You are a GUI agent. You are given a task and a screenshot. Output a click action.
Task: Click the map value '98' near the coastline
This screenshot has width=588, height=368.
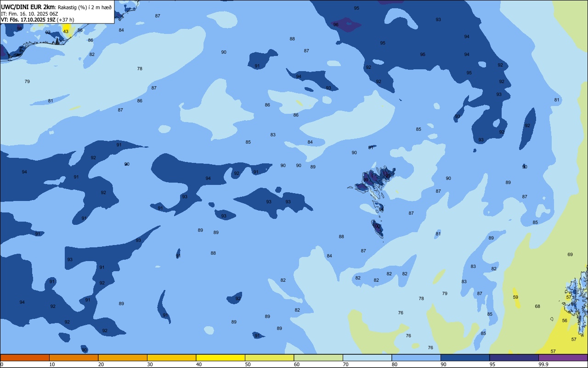pyautogui.click(x=19, y=28)
